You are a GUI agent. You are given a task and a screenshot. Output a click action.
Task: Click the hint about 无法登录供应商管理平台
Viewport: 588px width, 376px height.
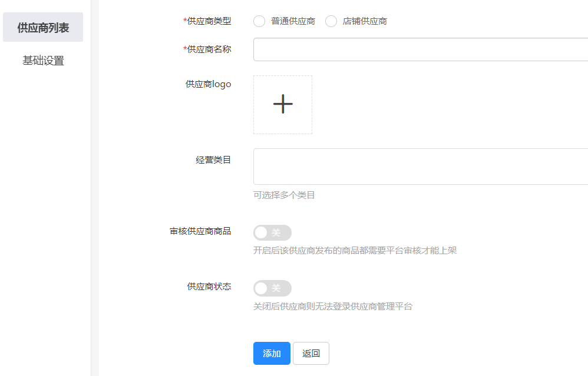[x=332, y=307]
